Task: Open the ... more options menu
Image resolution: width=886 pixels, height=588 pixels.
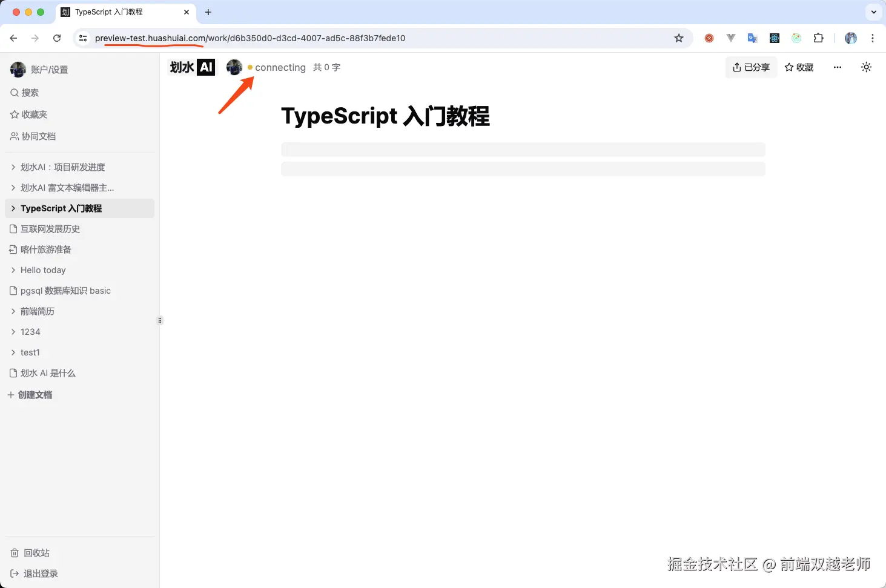Action: point(837,67)
